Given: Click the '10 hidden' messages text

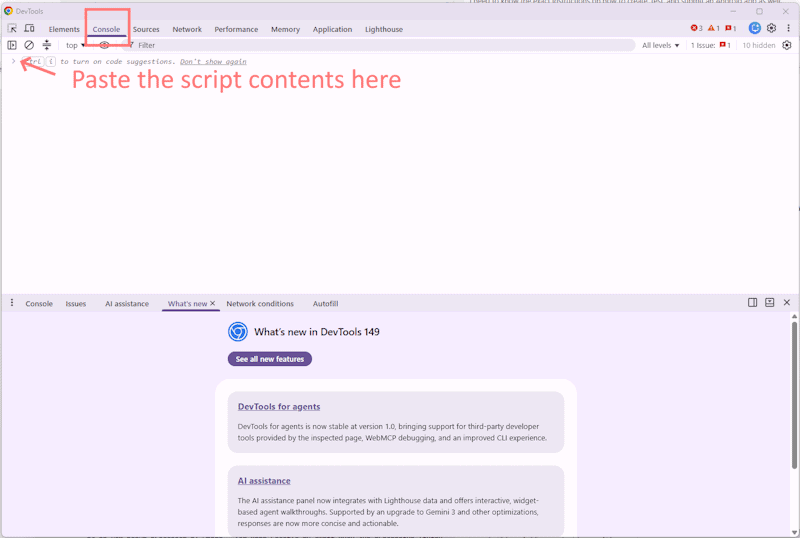Looking at the screenshot, I should coord(759,45).
